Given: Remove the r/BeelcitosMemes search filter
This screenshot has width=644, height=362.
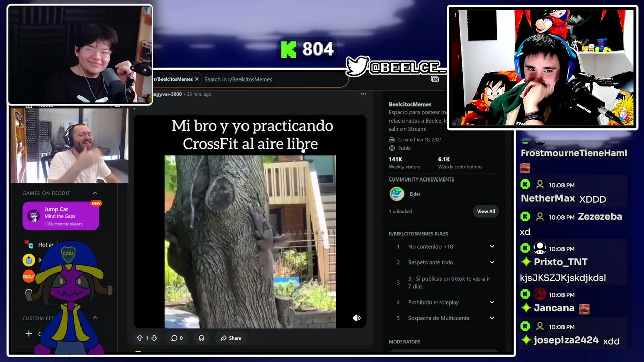Looking at the screenshot, I should pos(197,79).
